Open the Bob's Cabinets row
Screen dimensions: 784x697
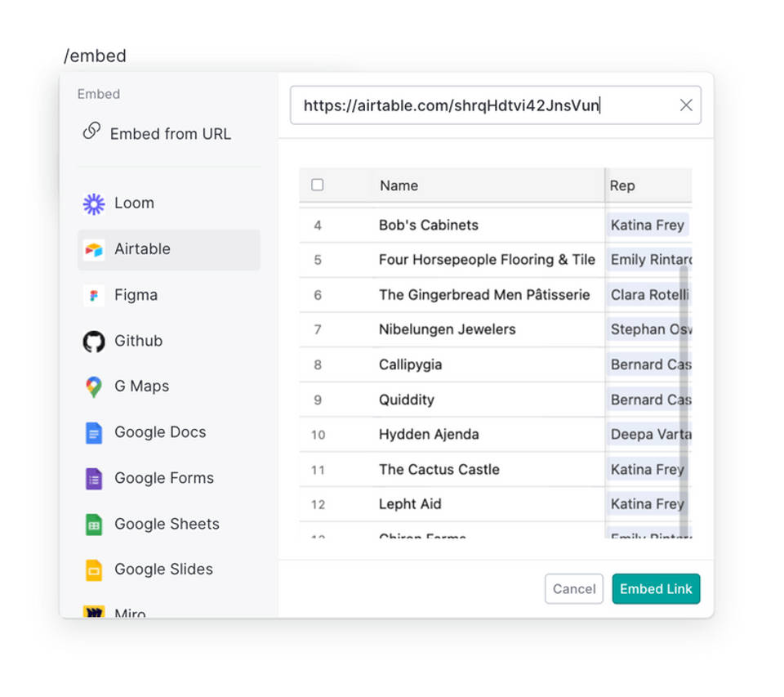[x=429, y=225]
